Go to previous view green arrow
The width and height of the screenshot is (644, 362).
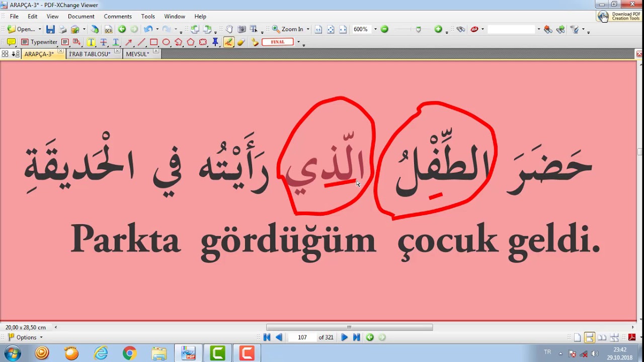click(x=122, y=29)
